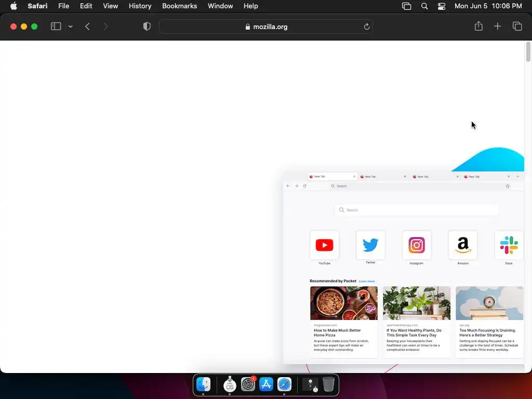Open the File menu

click(63, 6)
